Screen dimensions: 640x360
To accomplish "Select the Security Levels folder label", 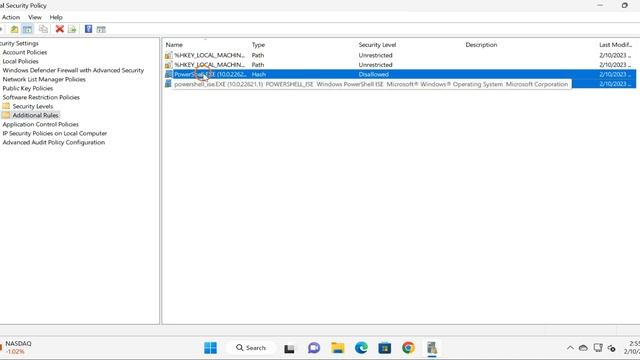I will 33,106.
